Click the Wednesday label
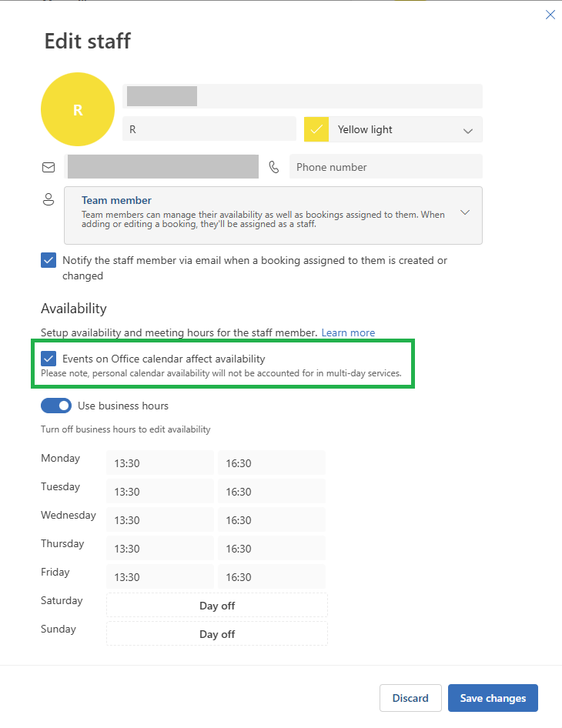562x728 pixels. click(x=69, y=515)
